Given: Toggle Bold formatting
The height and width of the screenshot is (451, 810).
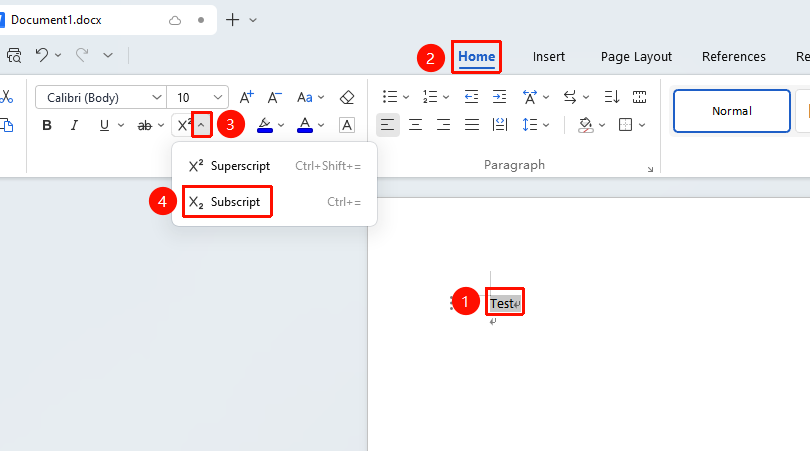Looking at the screenshot, I should point(47,125).
